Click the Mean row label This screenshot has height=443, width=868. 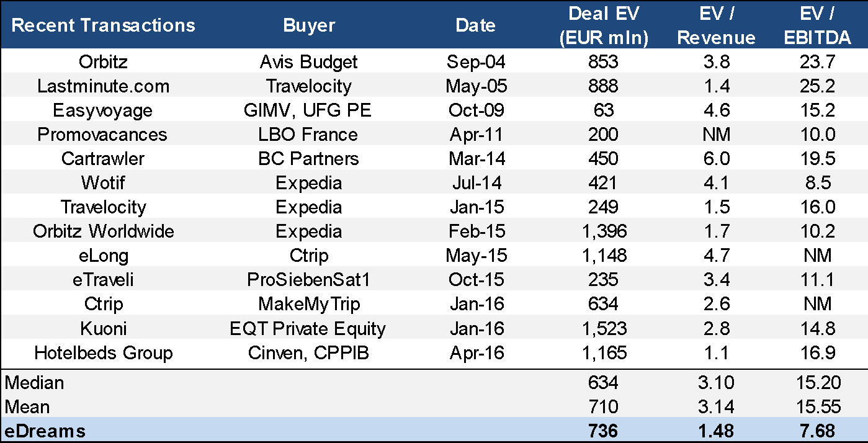(x=28, y=406)
